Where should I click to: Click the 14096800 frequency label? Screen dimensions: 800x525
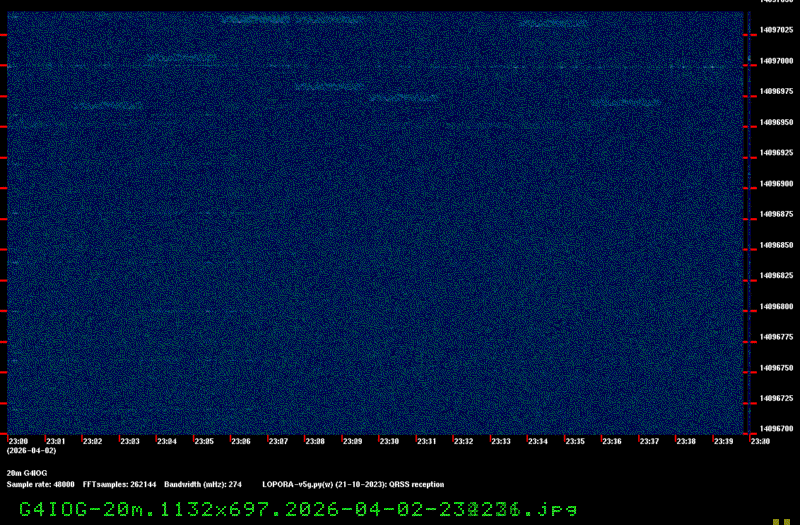(776, 307)
